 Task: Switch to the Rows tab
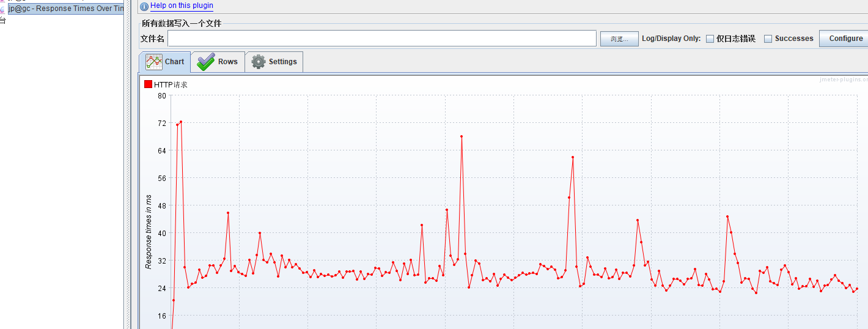[218, 62]
